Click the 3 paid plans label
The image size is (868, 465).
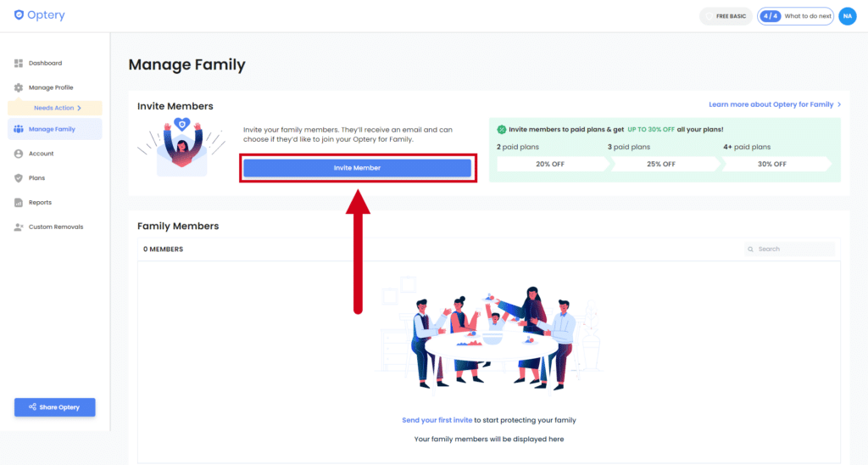pos(629,147)
